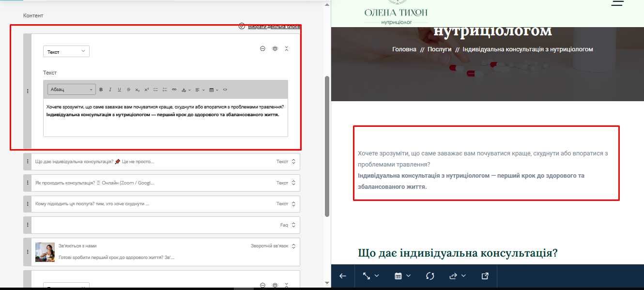Collapse the expanded Текст block
This screenshot has height=290, width=644.
coord(287,48)
